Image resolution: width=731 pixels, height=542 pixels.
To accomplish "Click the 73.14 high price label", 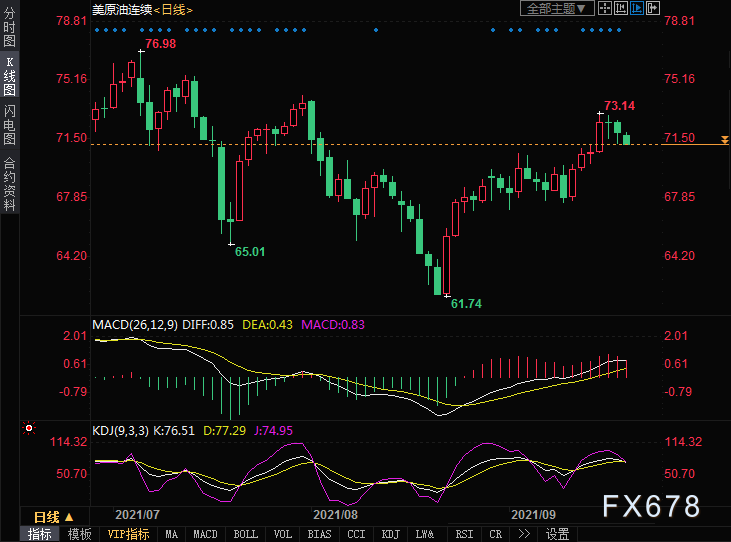I will (620, 106).
